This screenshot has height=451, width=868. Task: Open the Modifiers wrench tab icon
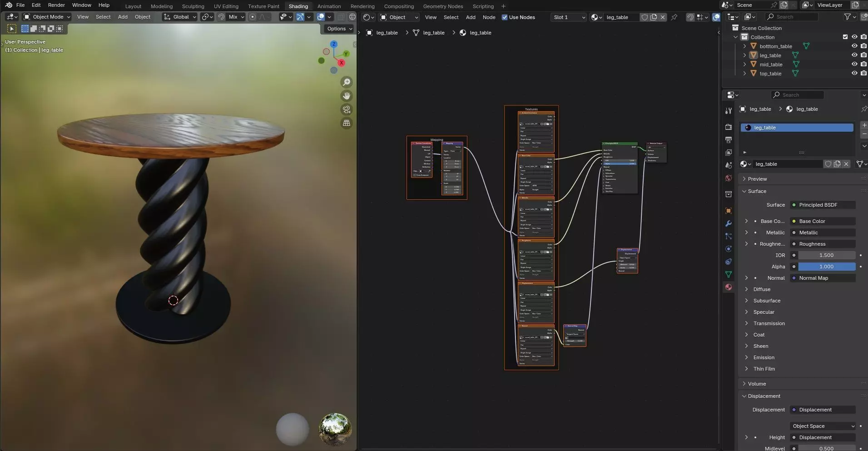pyautogui.click(x=729, y=223)
